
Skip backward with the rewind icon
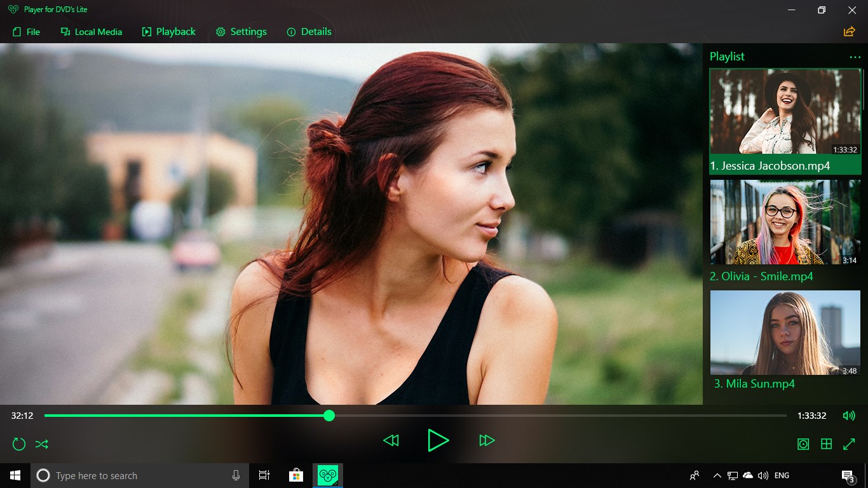[x=391, y=440]
